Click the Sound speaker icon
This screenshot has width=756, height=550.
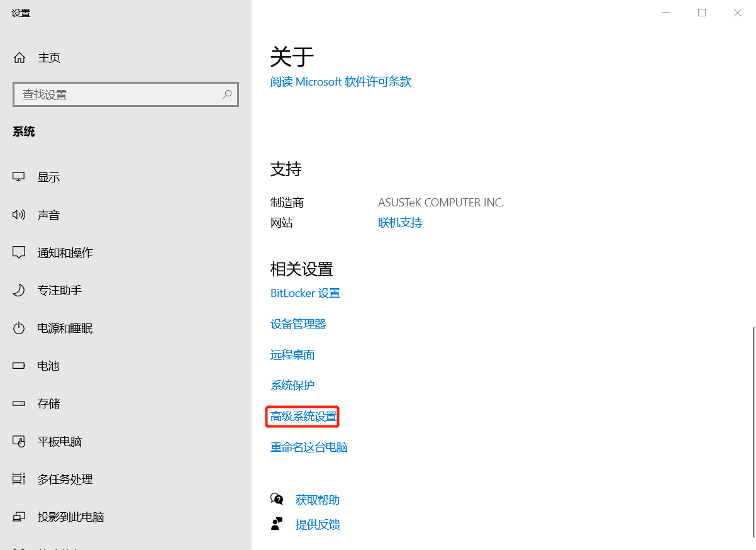click(x=19, y=215)
